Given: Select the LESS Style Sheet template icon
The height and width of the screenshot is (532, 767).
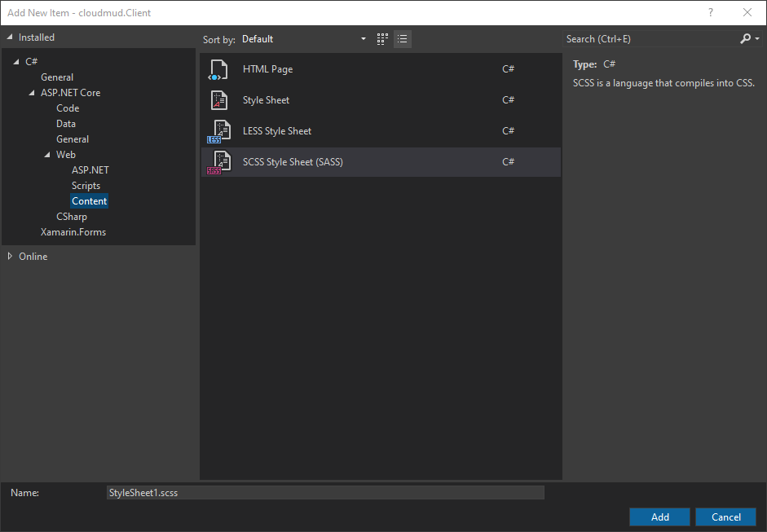Looking at the screenshot, I should click(218, 131).
